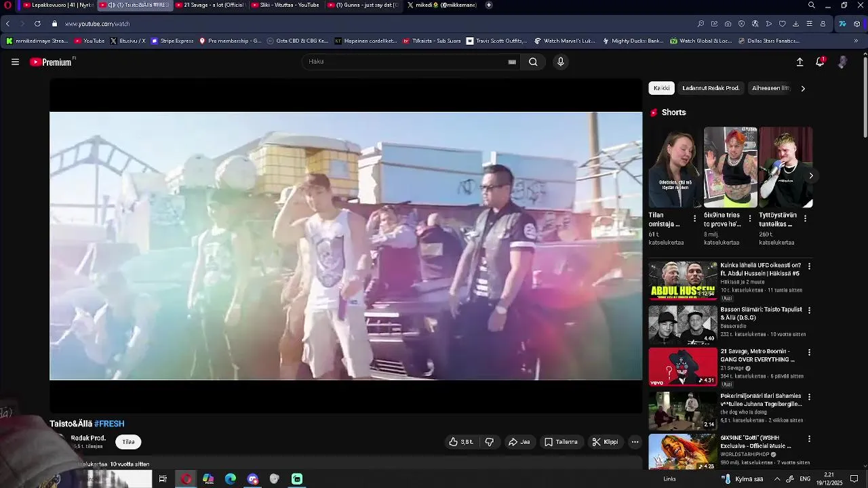This screenshot has height=488, width=868.
Task: Open the Kylmä sää weather widget
Action: click(x=743, y=479)
